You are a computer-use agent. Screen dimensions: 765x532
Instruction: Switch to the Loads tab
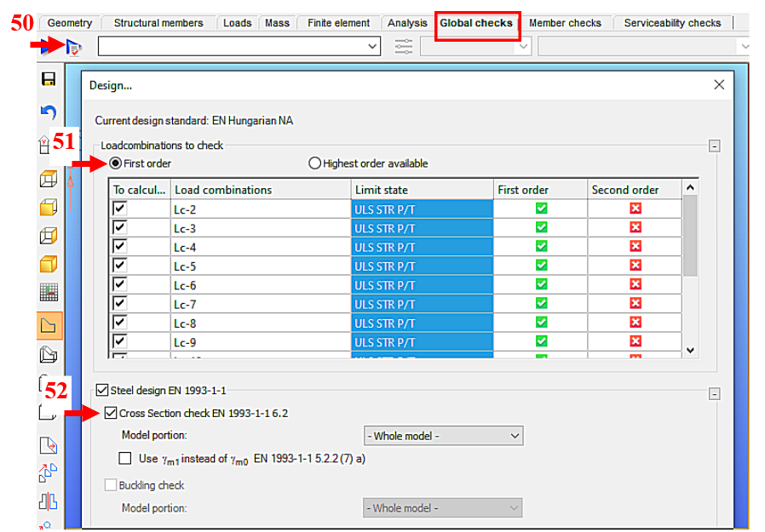point(238,23)
